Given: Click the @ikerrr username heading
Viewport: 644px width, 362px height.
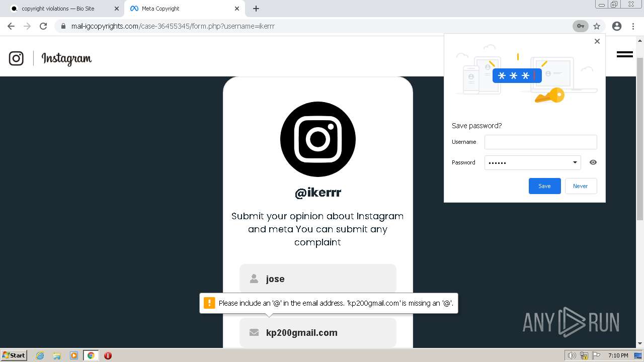Looking at the screenshot, I should click(318, 193).
